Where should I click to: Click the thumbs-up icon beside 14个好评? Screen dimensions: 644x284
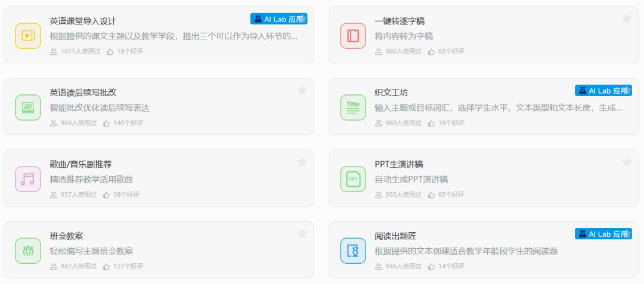431,266
